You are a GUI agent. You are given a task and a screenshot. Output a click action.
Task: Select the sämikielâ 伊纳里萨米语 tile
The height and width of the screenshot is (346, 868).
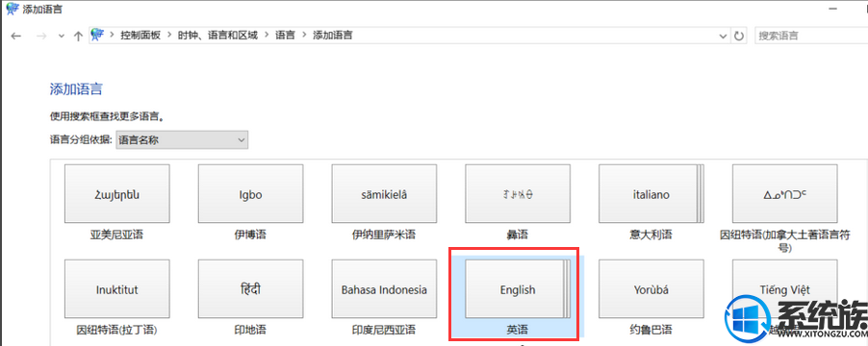[384, 194]
